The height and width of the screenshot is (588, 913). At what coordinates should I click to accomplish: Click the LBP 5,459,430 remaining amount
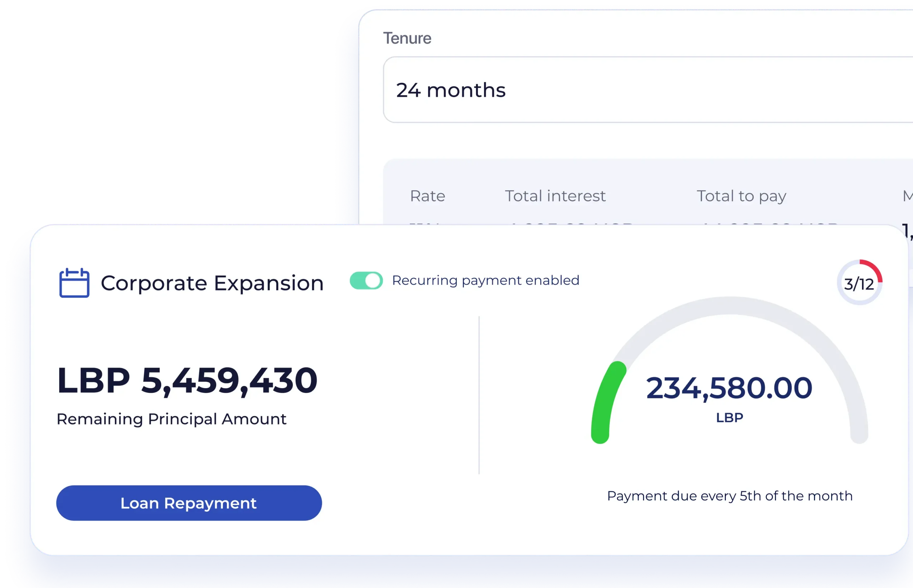[187, 381]
